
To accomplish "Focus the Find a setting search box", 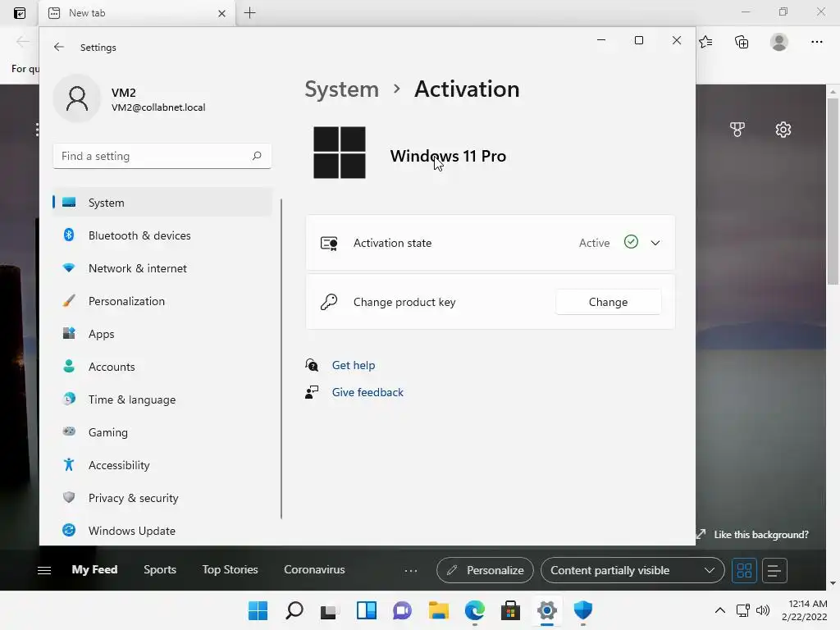I will 162,156.
